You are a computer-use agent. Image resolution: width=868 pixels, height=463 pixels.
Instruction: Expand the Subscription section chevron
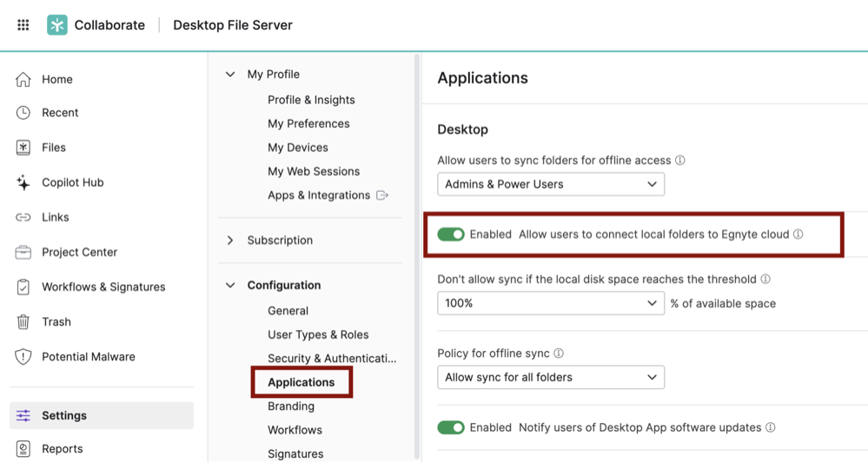coord(230,240)
